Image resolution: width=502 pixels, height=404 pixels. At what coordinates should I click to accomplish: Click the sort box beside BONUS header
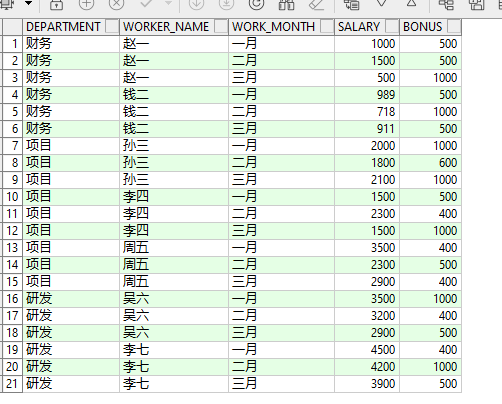pos(454,26)
